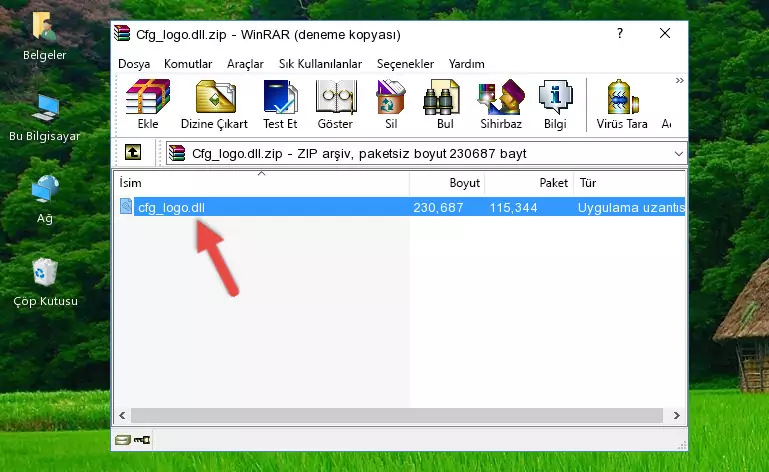
Task: Close the WinRAR window
Action: tap(665, 33)
